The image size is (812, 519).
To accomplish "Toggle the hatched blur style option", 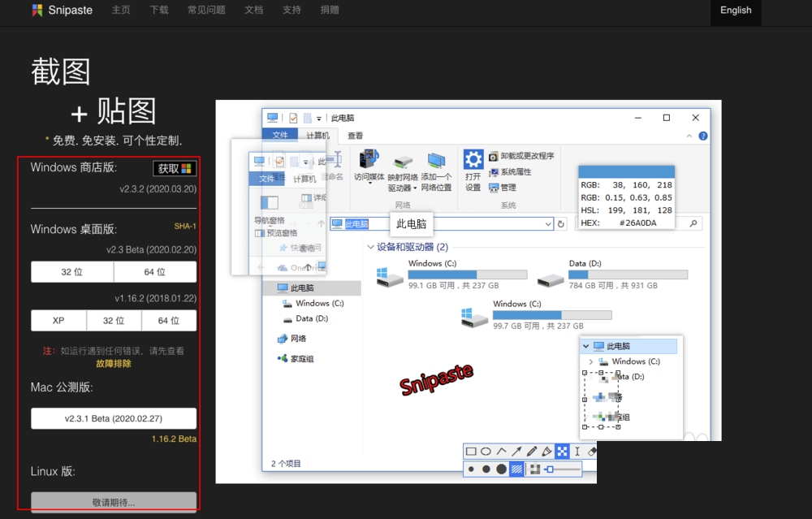I will (516, 469).
